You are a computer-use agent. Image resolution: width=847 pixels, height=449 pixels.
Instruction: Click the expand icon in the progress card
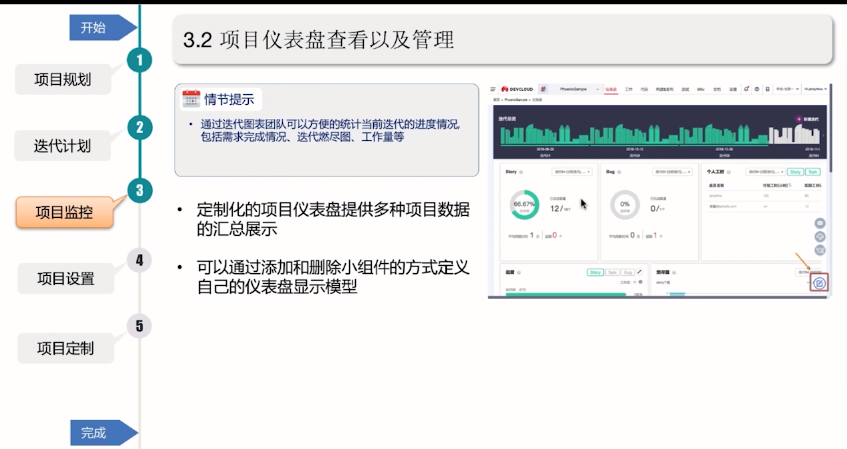click(x=640, y=272)
